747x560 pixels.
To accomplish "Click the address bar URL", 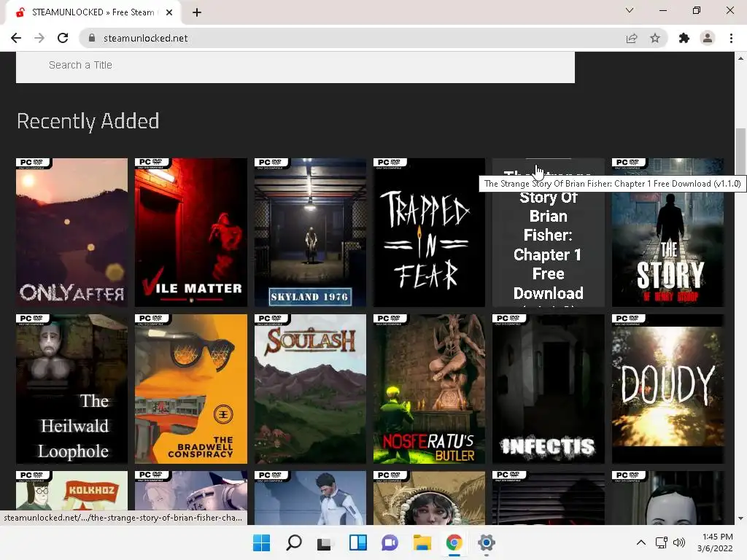I will tap(145, 38).
